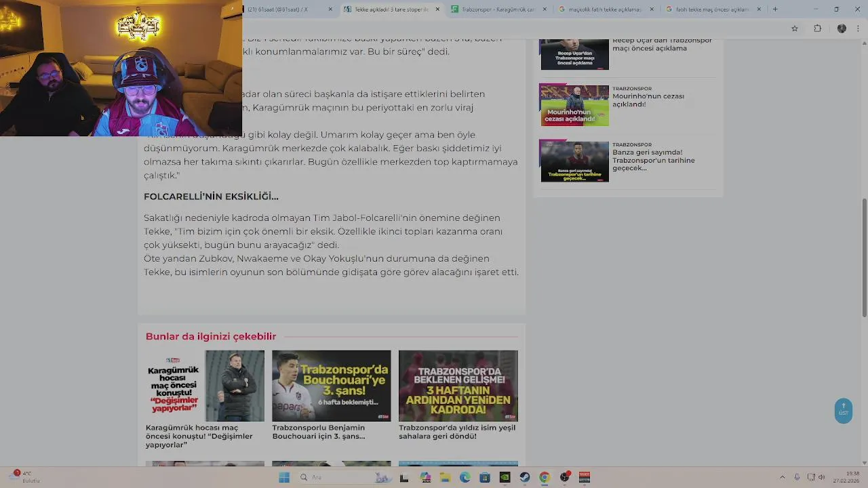This screenshot has height=488, width=868.
Task: Open Windows Start menu
Action: pyautogui.click(x=284, y=477)
